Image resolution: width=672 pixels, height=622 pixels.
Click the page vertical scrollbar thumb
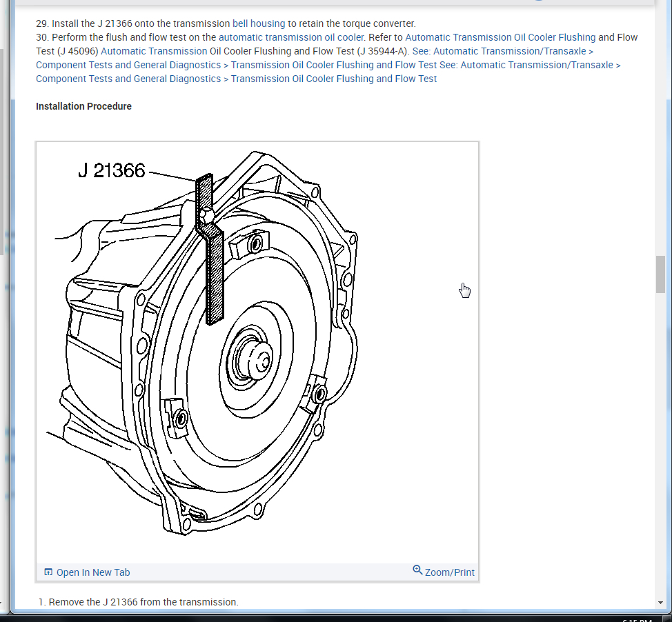point(660,274)
